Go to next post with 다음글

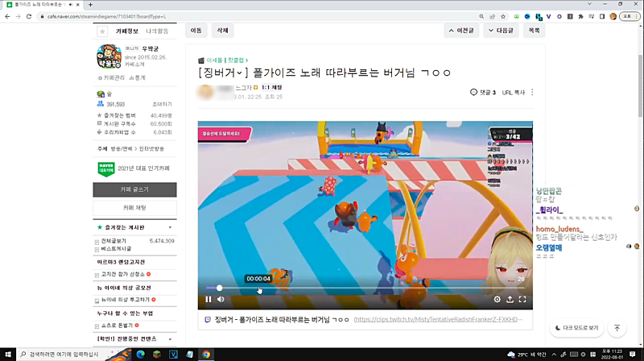coord(499,31)
